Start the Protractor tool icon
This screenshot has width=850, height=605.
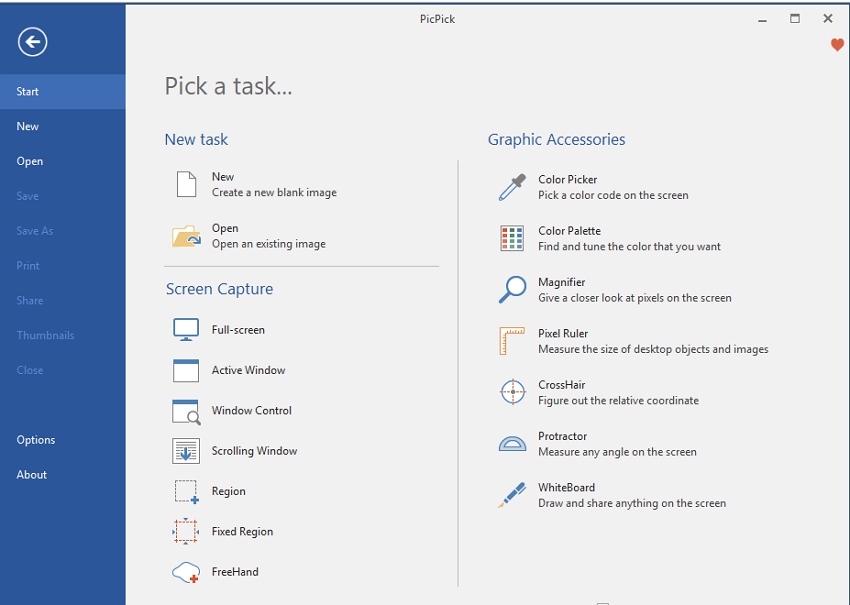pyautogui.click(x=512, y=444)
